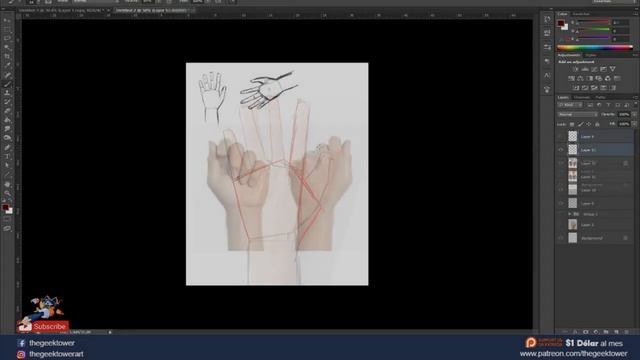Add a Color Balance adjustment
The image size is (640, 360).
580,78
